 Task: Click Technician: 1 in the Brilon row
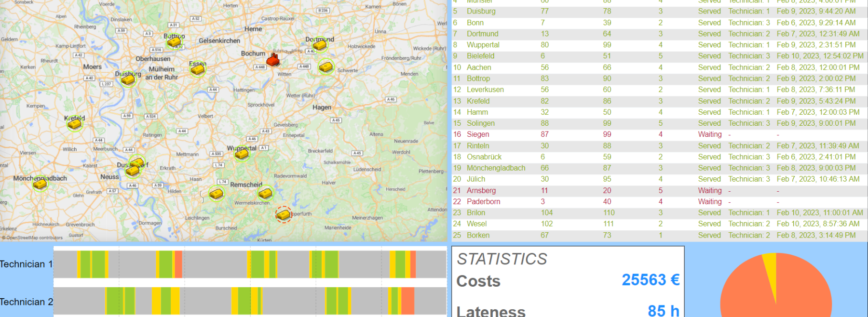point(749,213)
